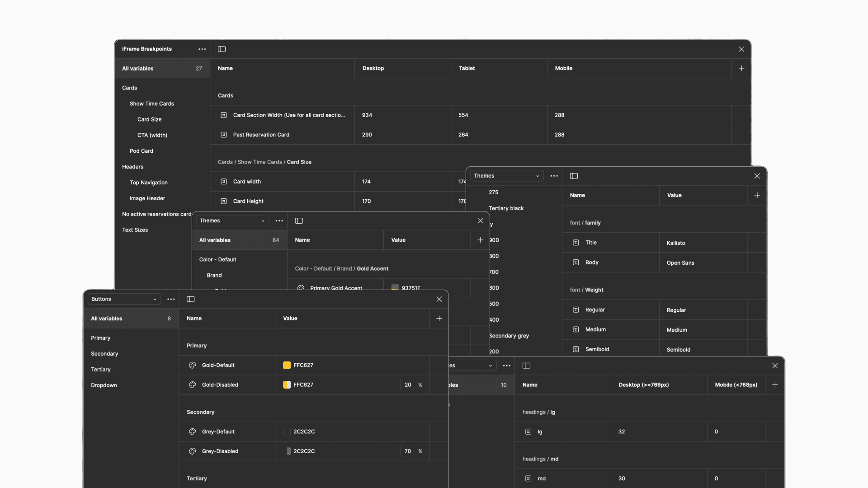This screenshot has height=488, width=868.
Task: Toggle sidebar in iFrame Breakpoints panel
Action: [222, 49]
